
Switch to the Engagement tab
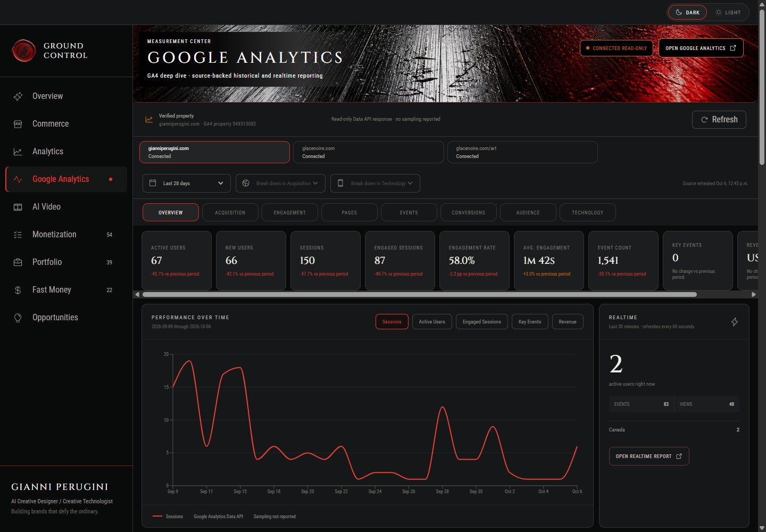(290, 212)
